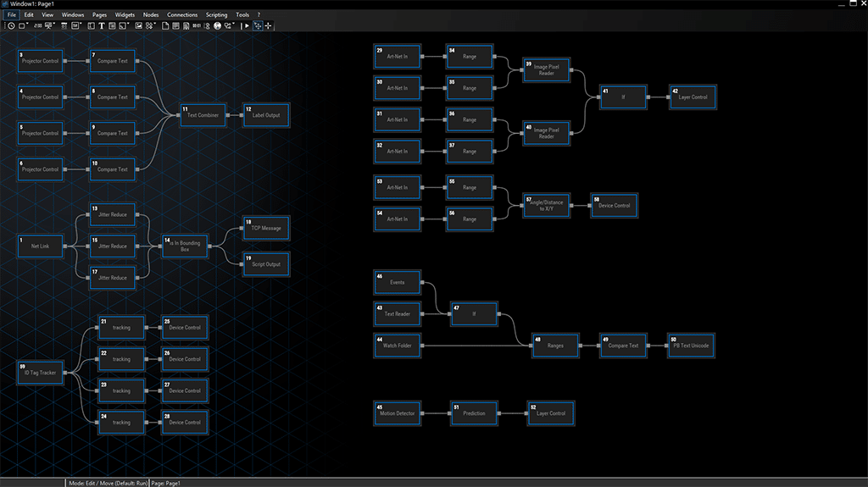Click the blank page toolbar icon
The height and width of the screenshot is (487, 868).
[x=166, y=25]
